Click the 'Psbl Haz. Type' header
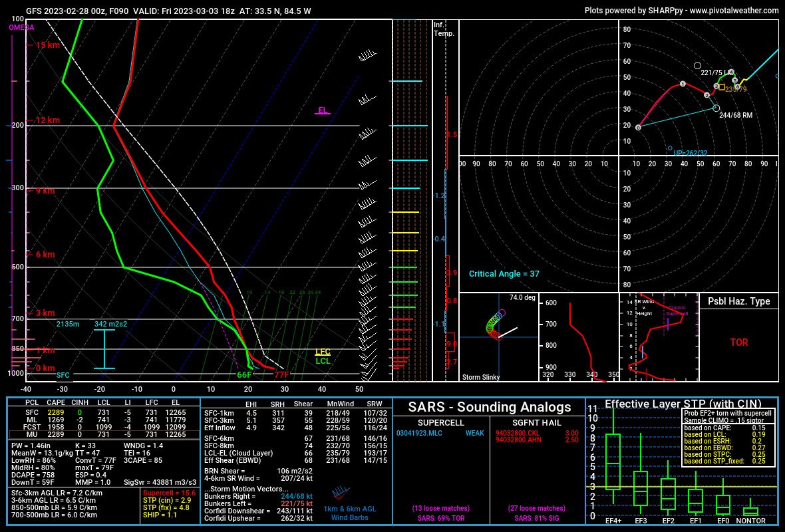 click(x=739, y=301)
